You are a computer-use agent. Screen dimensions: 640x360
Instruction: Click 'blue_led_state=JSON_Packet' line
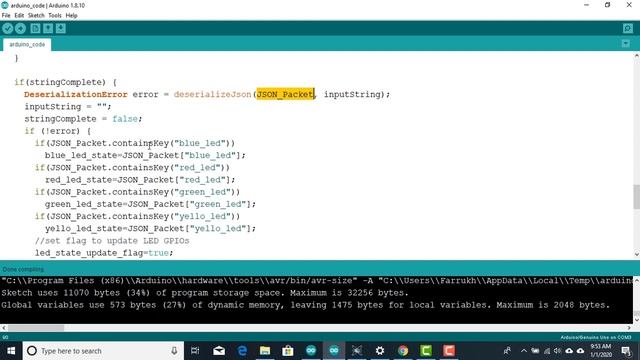(x=145, y=156)
